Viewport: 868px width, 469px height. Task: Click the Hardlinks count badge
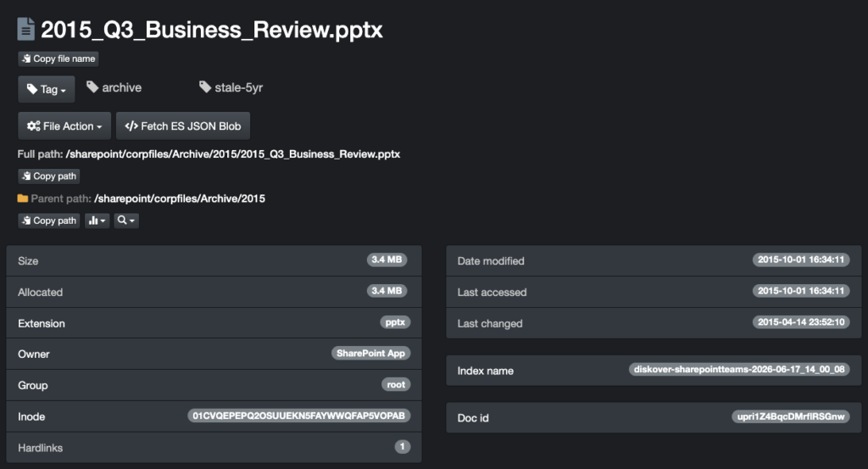403,446
